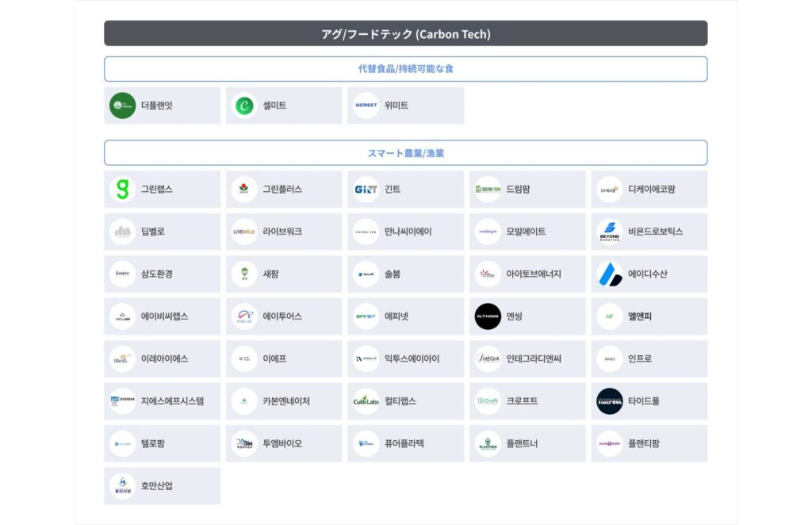The image size is (812, 525).
Task: Select the スマート農業/漁業 category bar
Action: [x=405, y=153]
